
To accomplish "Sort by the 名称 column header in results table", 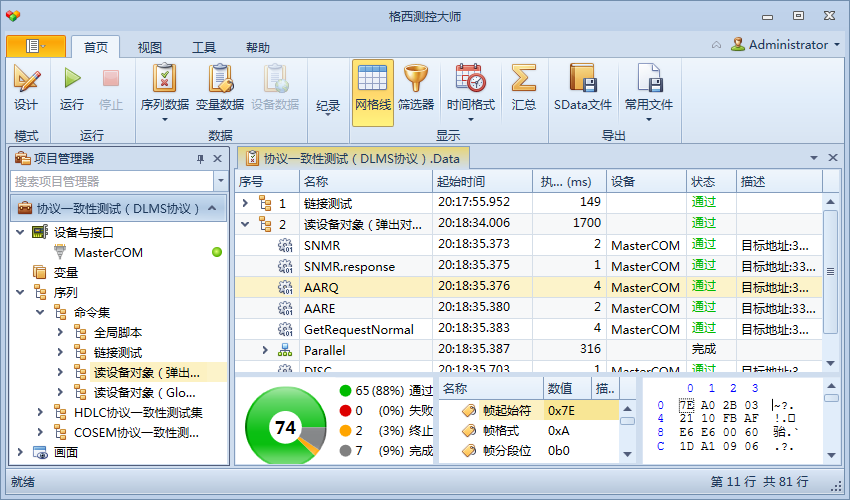I will (x=366, y=182).
